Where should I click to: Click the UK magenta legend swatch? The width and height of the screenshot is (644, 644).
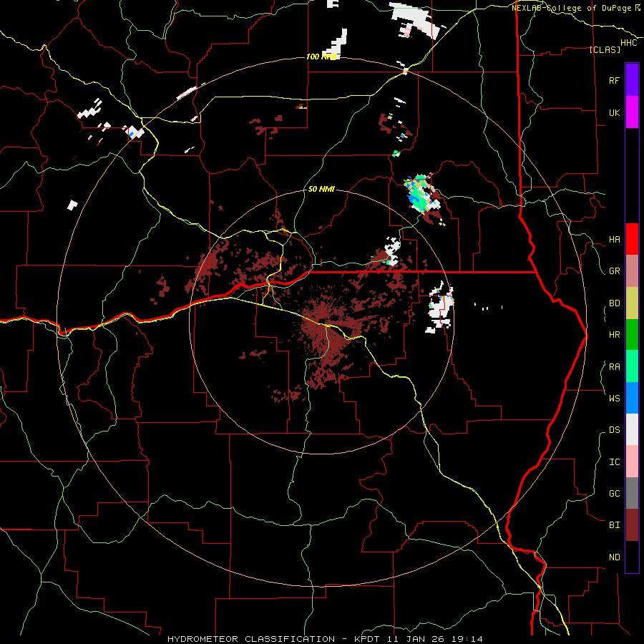click(x=632, y=112)
